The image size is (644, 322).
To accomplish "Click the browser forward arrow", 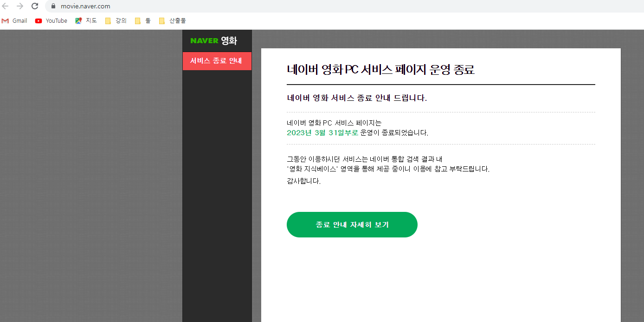I will (19, 6).
